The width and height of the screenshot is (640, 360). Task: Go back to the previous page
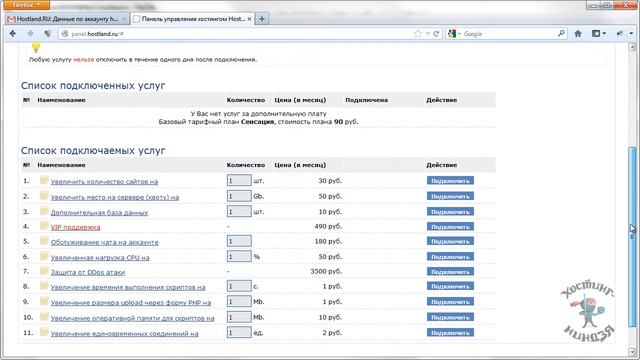pyautogui.click(x=13, y=33)
